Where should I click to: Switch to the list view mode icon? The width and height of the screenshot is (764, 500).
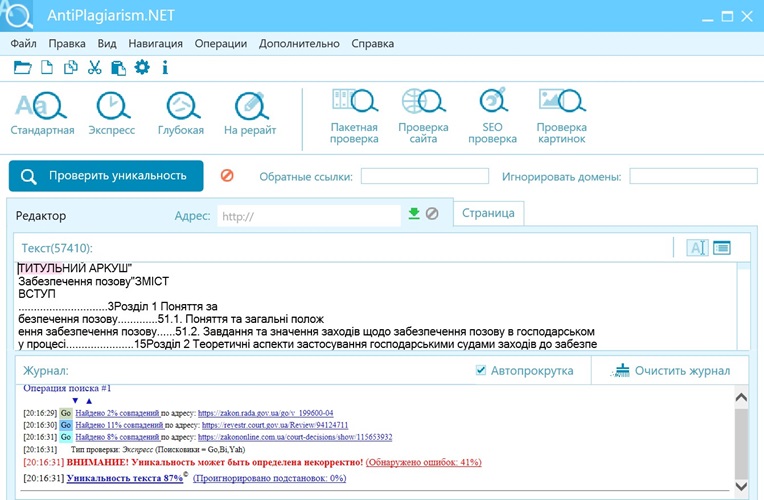(x=722, y=248)
